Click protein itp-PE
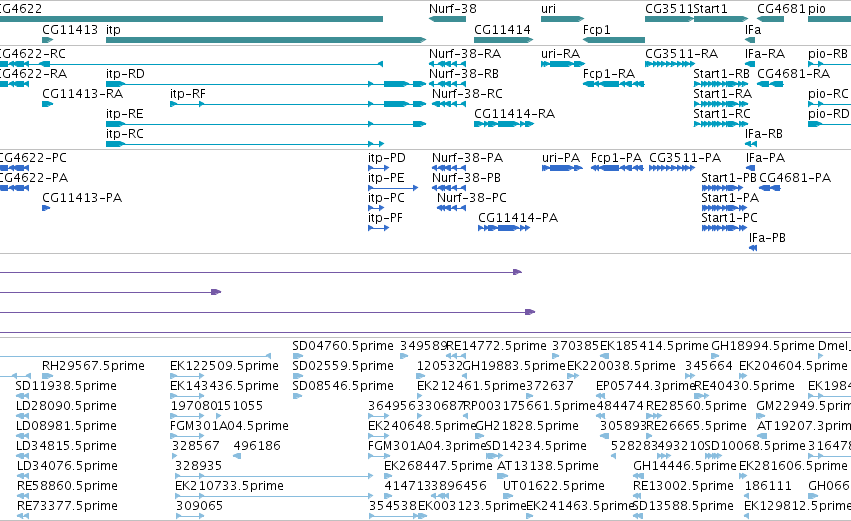 (x=386, y=178)
